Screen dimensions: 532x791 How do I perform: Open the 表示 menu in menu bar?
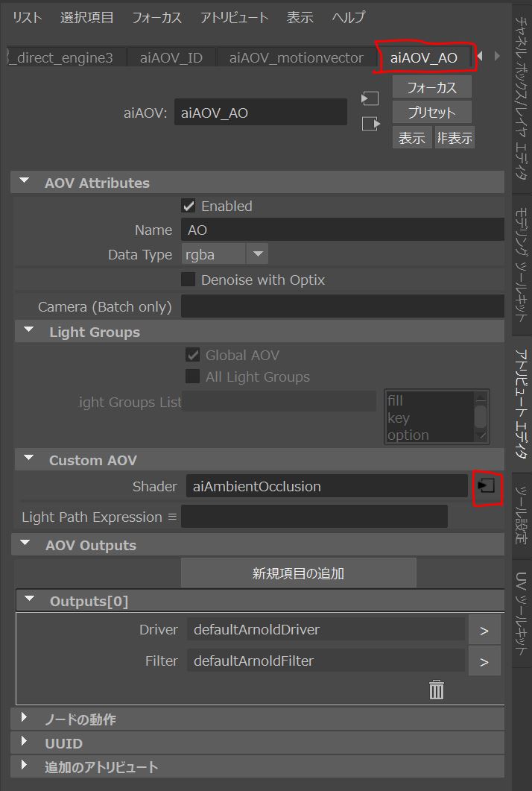pyautogui.click(x=300, y=18)
